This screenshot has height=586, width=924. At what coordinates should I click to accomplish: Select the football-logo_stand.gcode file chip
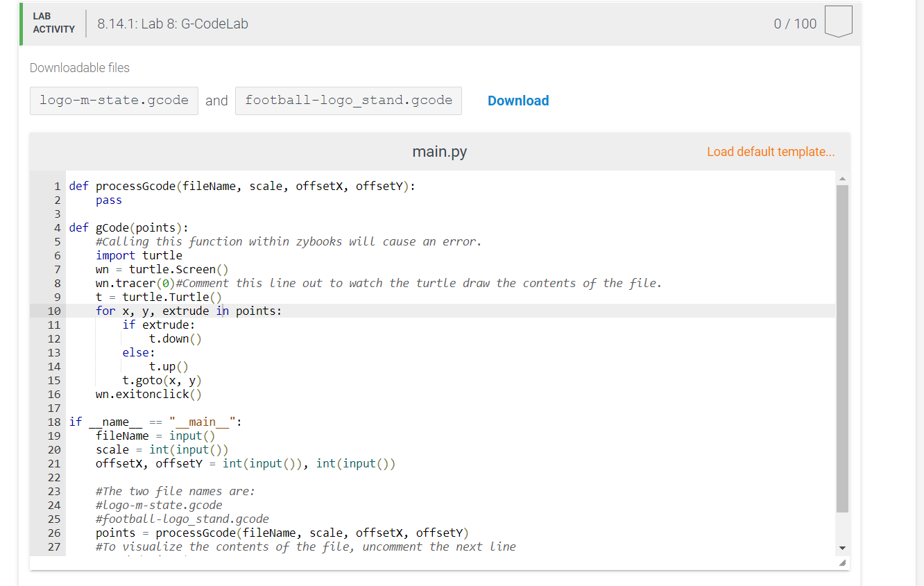point(348,100)
